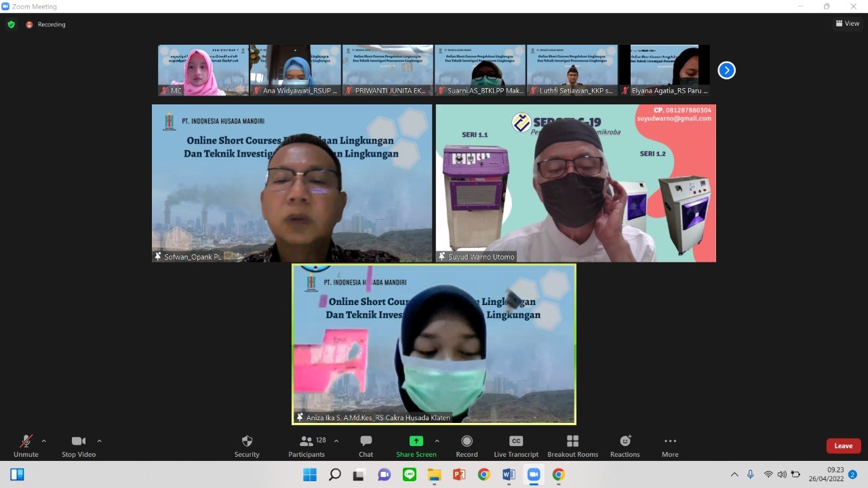The width and height of the screenshot is (868, 488).
Task: Open the Participants list
Action: 307,441
